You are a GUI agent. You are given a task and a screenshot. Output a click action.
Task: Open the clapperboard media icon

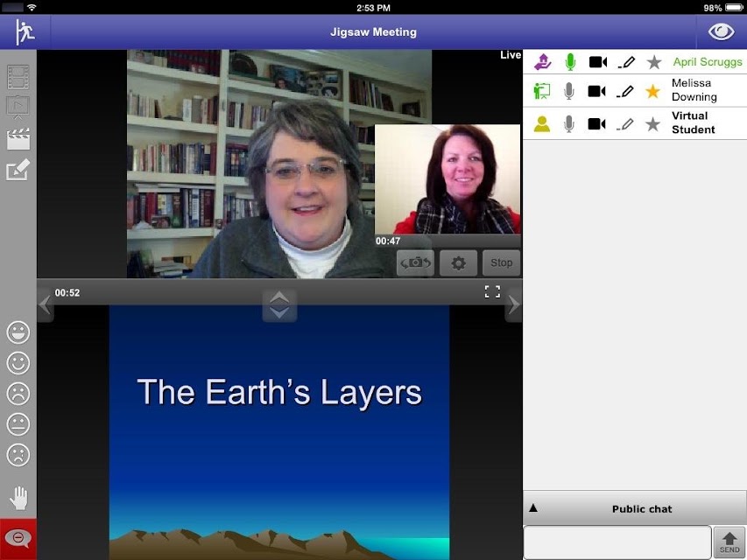18,139
